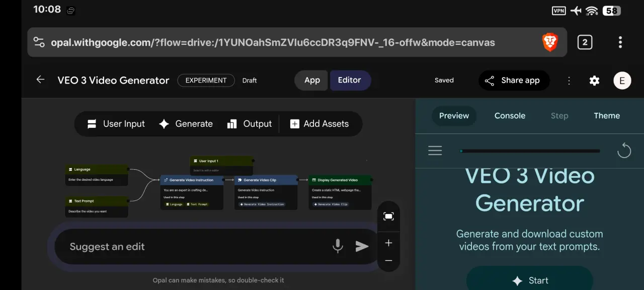Open the browser tab switcher showing 2
Image resolution: width=644 pixels, height=290 pixels.
click(x=585, y=42)
